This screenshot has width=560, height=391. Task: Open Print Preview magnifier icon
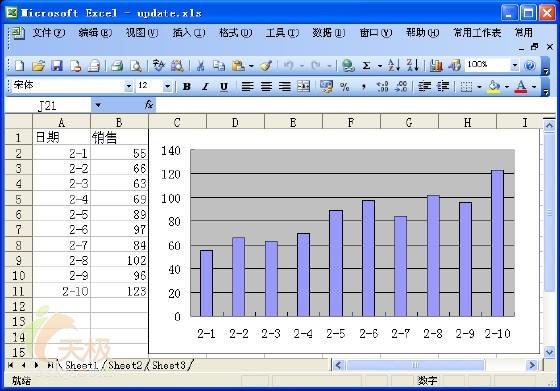tap(135, 66)
